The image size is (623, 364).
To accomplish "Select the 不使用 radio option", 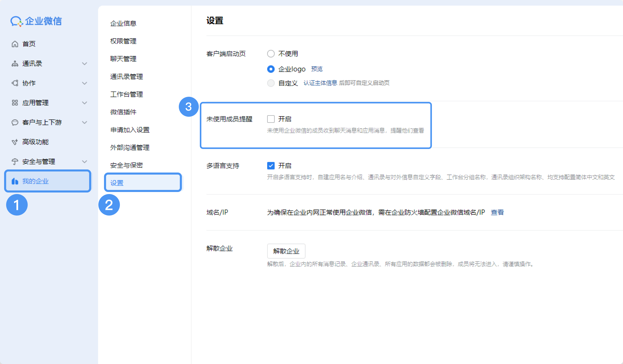I will (271, 54).
